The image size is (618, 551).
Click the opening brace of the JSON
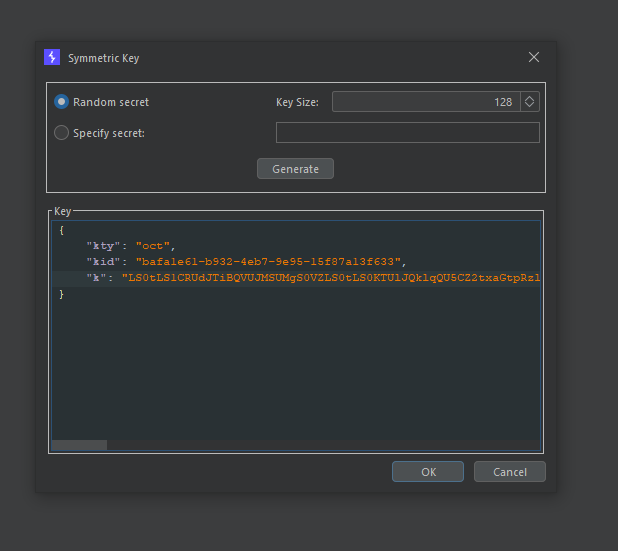tap(61, 229)
